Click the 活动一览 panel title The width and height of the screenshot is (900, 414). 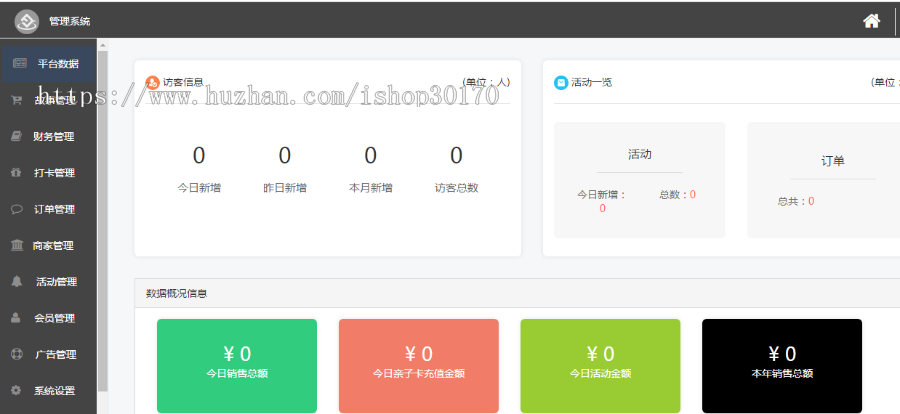[591, 83]
